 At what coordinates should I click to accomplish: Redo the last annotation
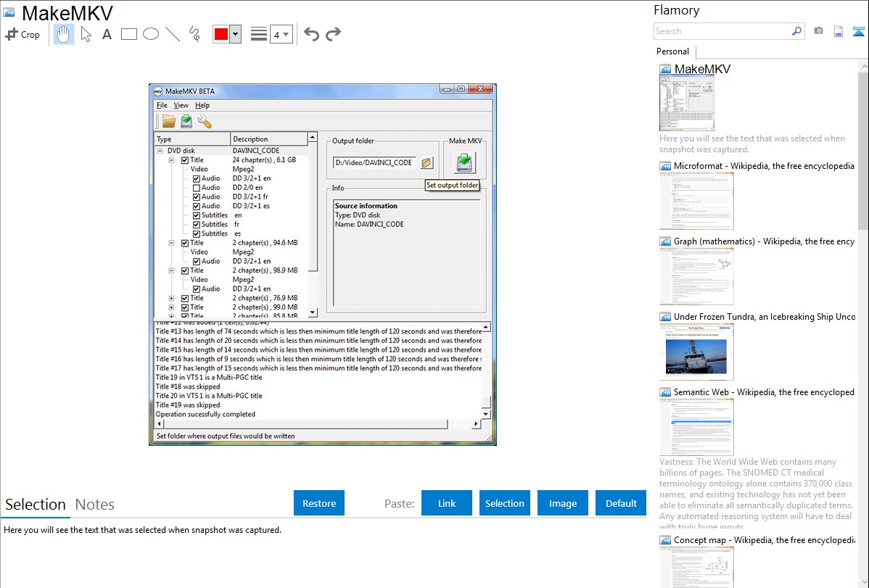(333, 34)
